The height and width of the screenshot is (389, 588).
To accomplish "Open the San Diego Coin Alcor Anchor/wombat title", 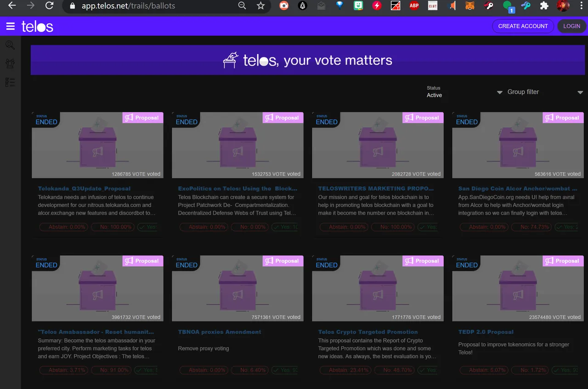I will (x=517, y=188).
